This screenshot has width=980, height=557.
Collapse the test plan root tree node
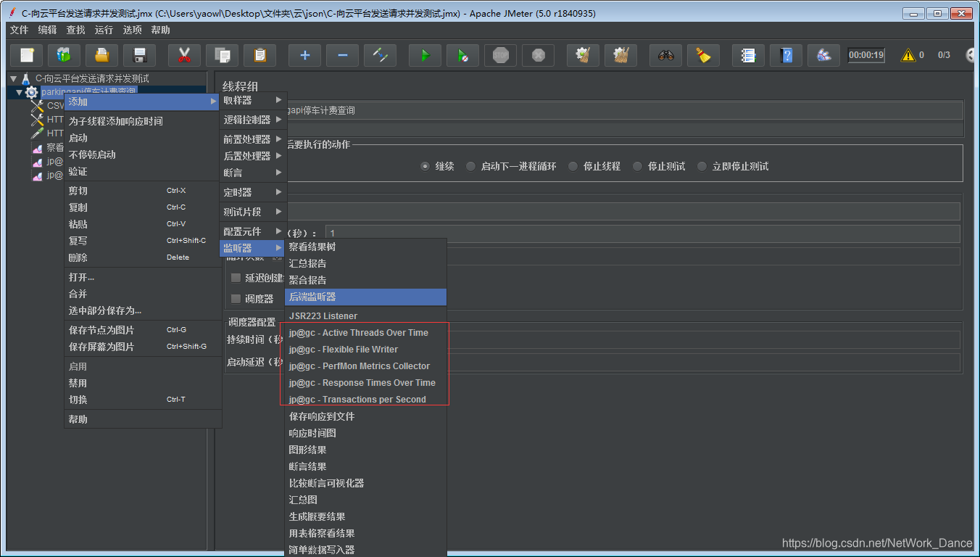pyautogui.click(x=13, y=78)
